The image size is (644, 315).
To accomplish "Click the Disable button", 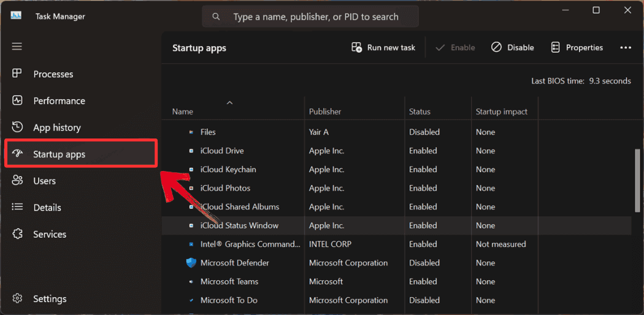I will pyautogui.click(x=513, y=48).
